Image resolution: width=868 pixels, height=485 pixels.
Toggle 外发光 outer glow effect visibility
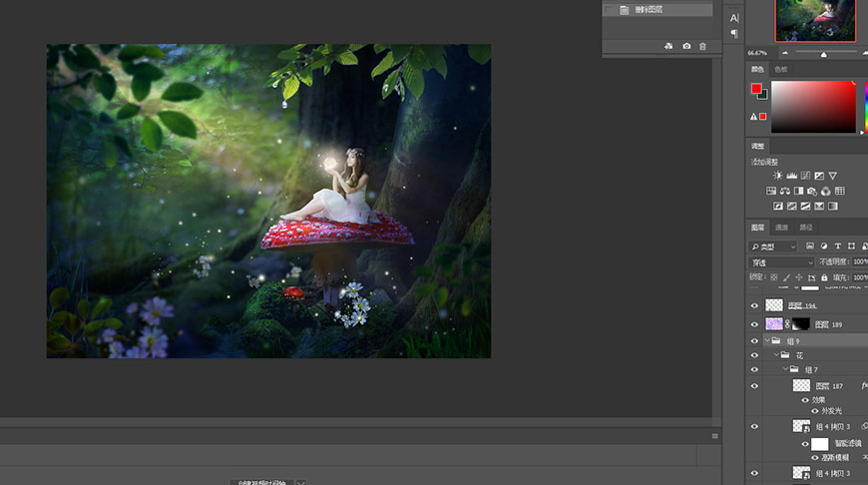click(815, 411)
